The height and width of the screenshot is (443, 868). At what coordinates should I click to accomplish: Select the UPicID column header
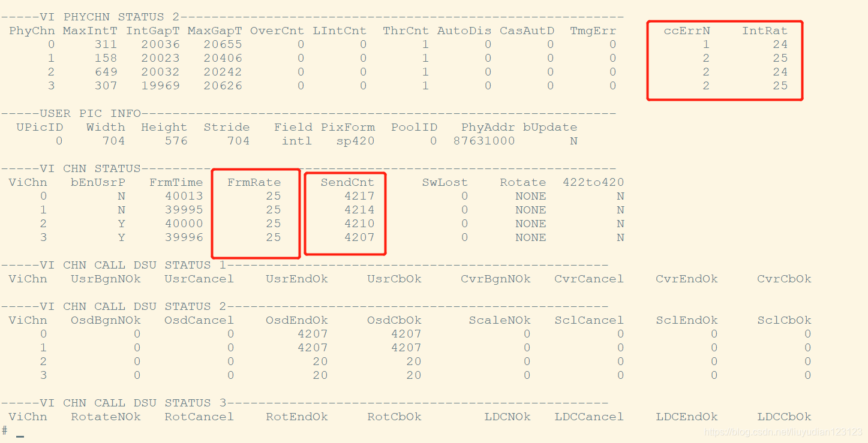click(40, 127)
